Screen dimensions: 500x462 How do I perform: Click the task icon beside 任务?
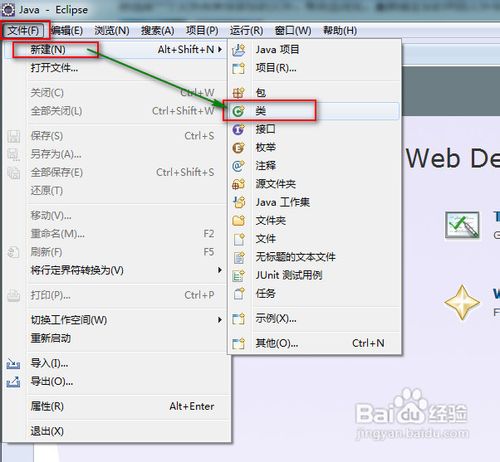(x=239, y=294)
